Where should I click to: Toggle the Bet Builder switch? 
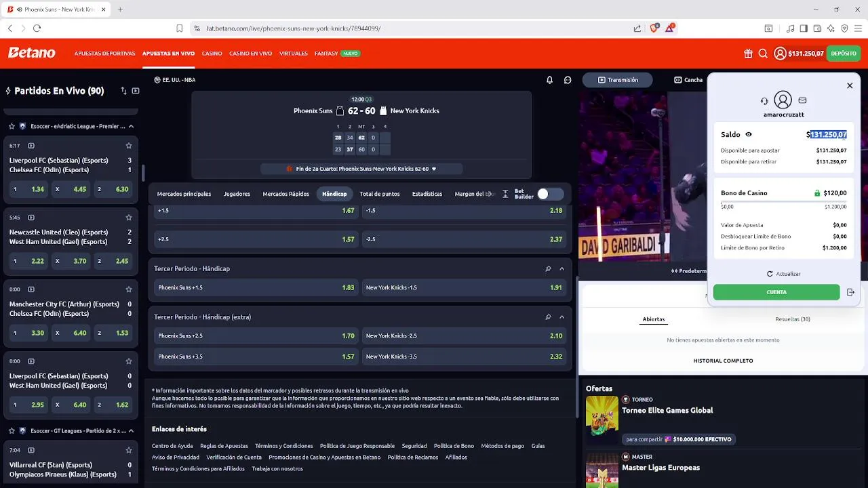click(550, 194)
